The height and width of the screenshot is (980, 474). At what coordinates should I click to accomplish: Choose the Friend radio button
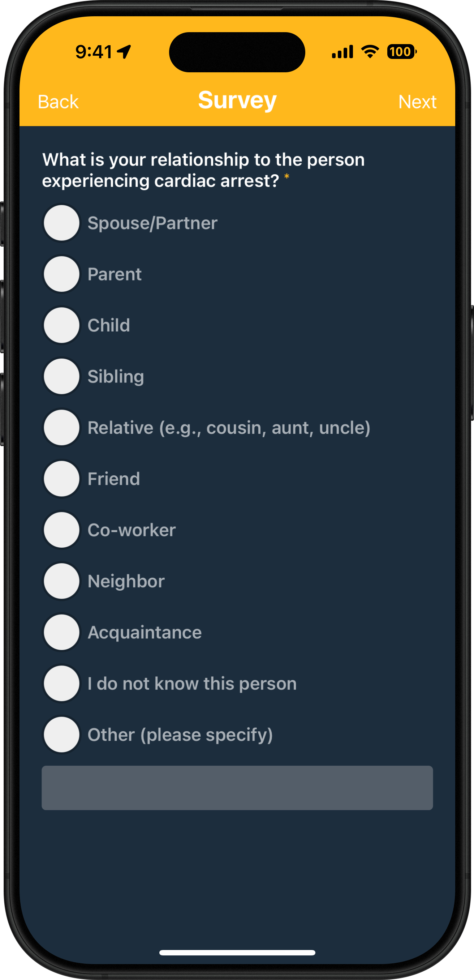click(x=61, y=479)
